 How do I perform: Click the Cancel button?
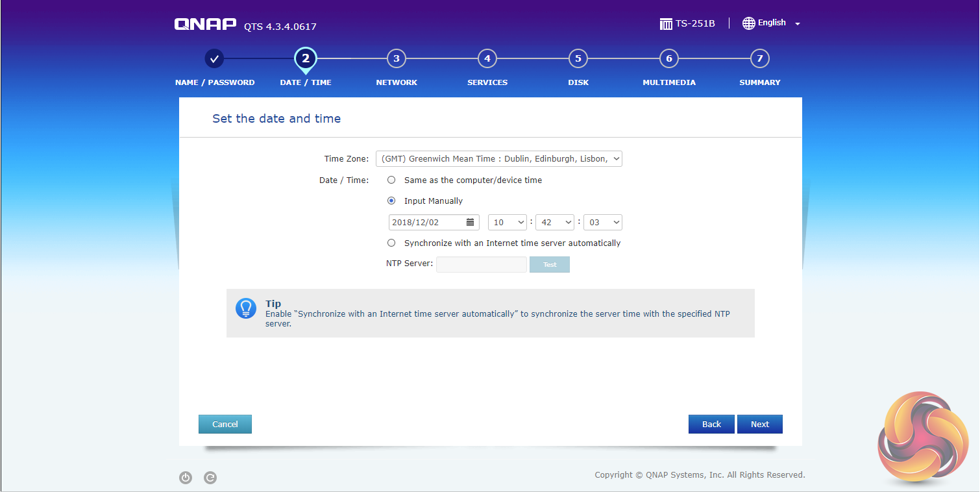tap(225, 424)
